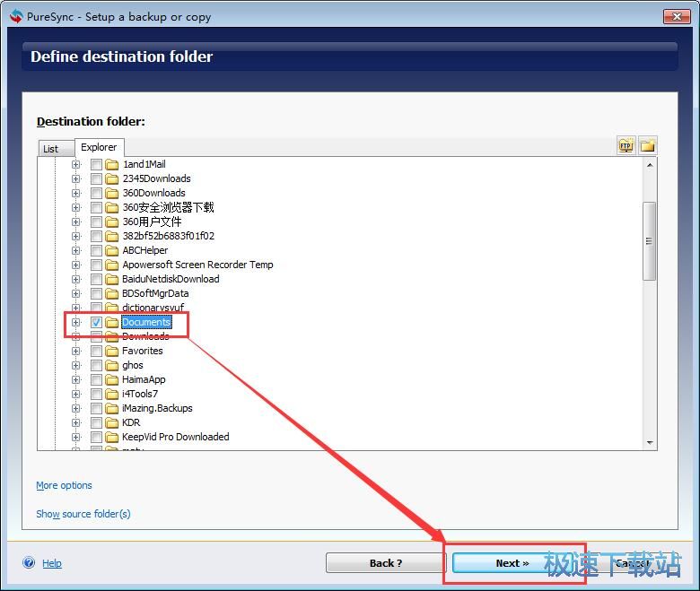700x591 pixels.
Task: Expand the 382bf52b6883f01f02 tree node
Action: tap(76, 236)
